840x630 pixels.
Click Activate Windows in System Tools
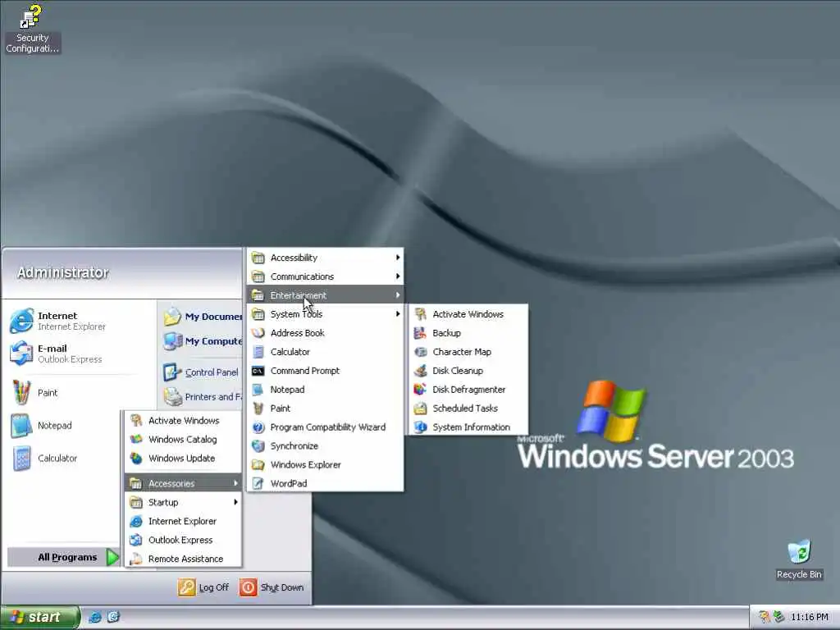[x=468, y=314]
